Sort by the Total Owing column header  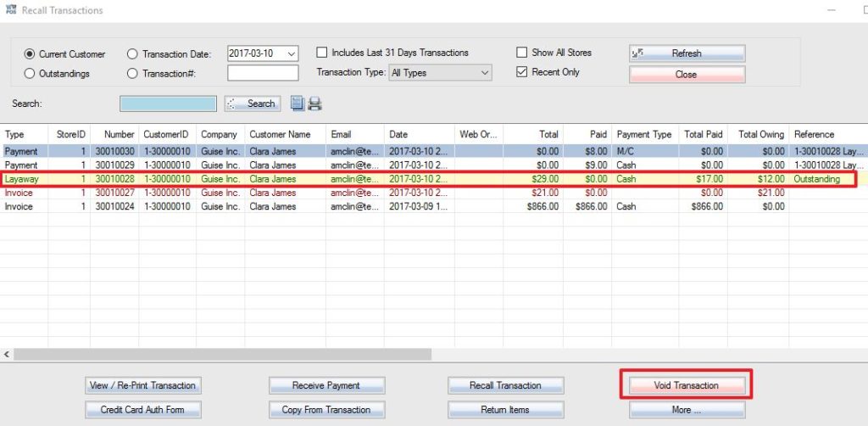pos(759,134)
